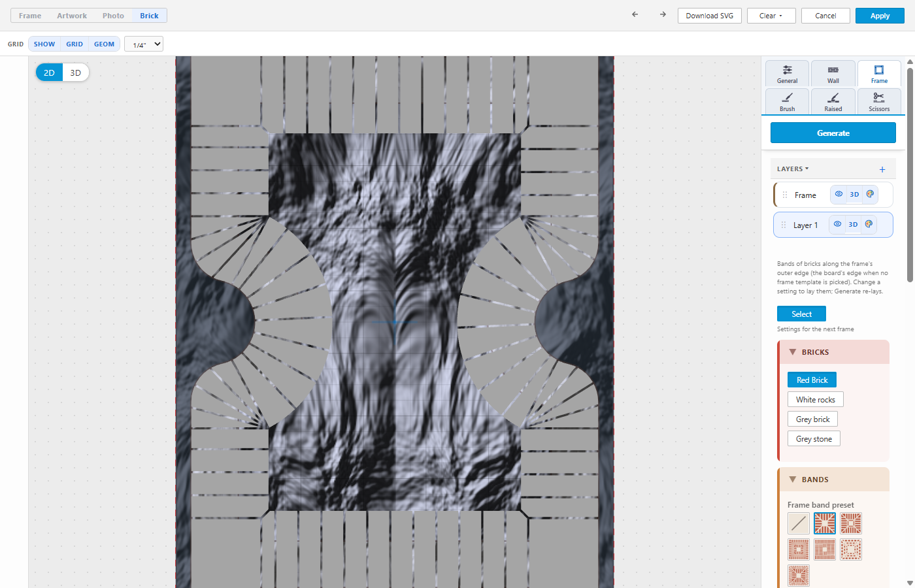The width and height of the screenshot is (915, 588).
Task: Choose the White rocks brick type
Action: 816,399
